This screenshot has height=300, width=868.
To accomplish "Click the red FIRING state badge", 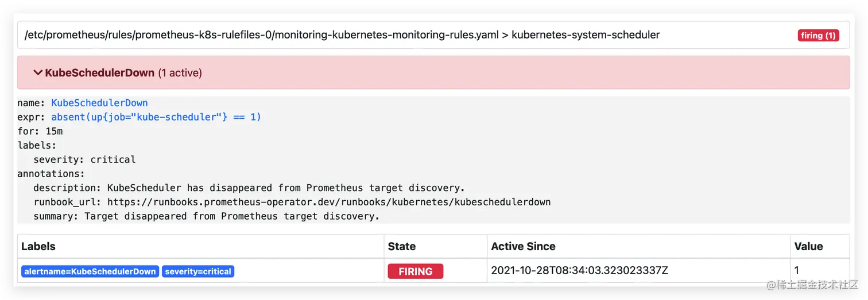I will tap(415, 271).
